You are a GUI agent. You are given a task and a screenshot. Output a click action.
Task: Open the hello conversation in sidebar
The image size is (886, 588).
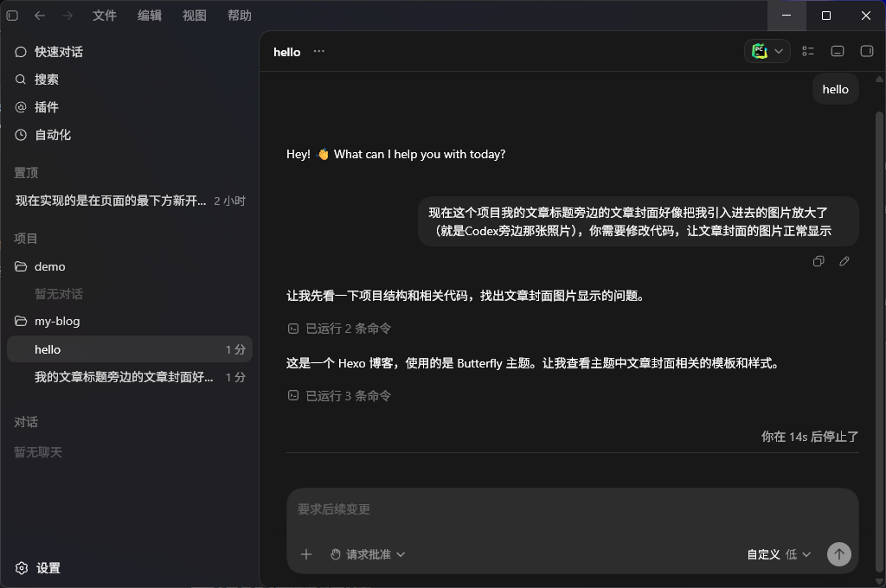130,349
